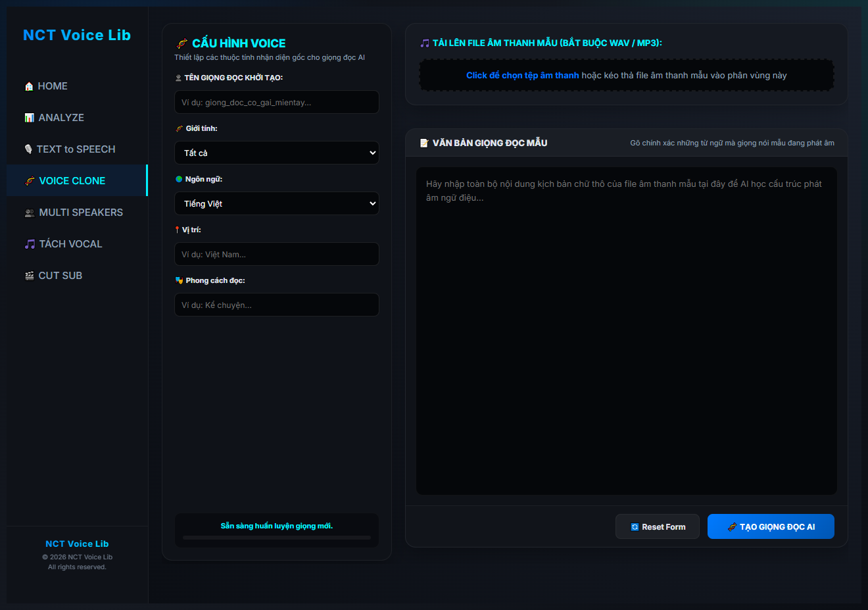Screen dimensions: 868x610
Task: Click the notepad icon beside VĂN BẢN GIỌNG ĐỌC MẪU
Action: coord(424,143)
